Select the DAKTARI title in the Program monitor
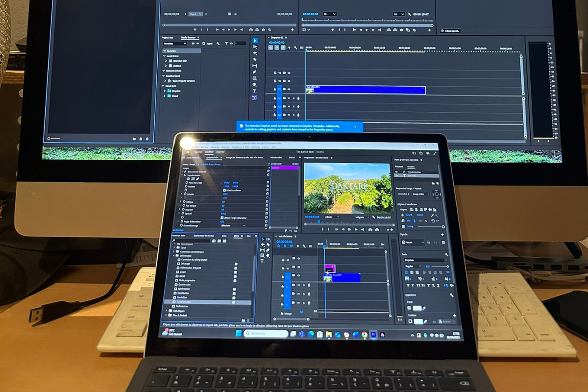Screen dimensions: 588x392 348,185
